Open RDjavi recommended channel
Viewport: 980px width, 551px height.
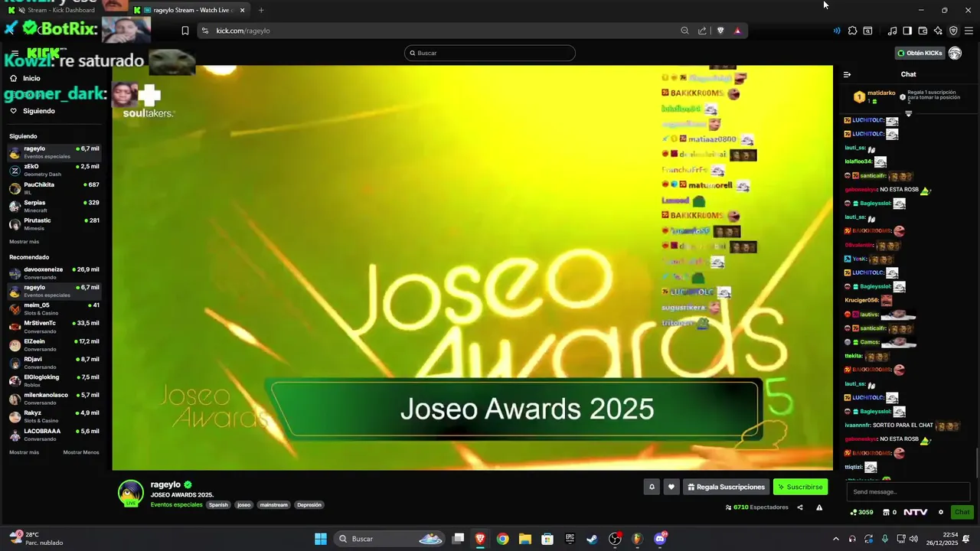[54, 363]
